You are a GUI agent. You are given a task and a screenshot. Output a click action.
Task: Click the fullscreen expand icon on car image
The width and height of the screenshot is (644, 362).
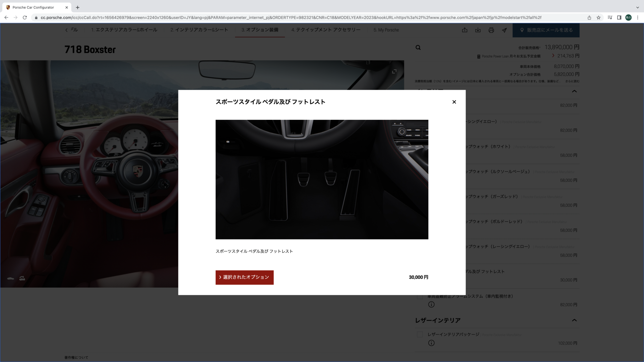394,71
